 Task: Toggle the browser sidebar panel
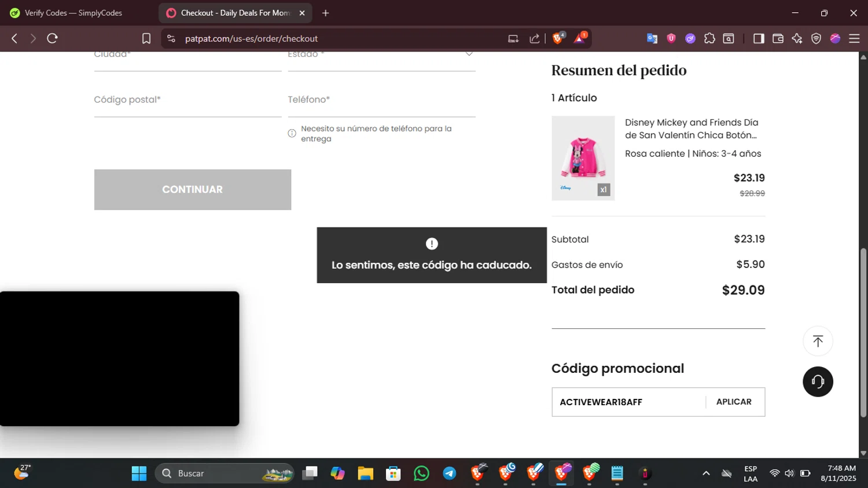pyautogui.click(x=759, y=38)
